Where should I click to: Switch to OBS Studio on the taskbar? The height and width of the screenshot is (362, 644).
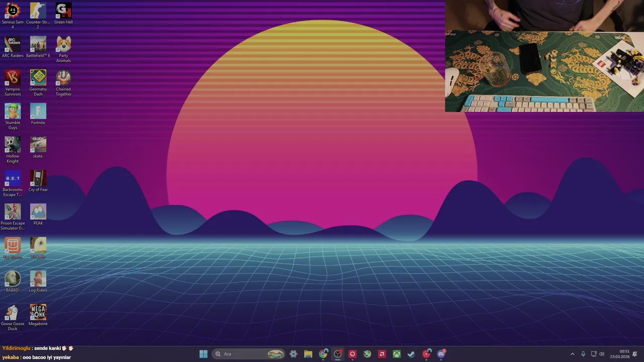pyautogui.click(x=338, y=354)
